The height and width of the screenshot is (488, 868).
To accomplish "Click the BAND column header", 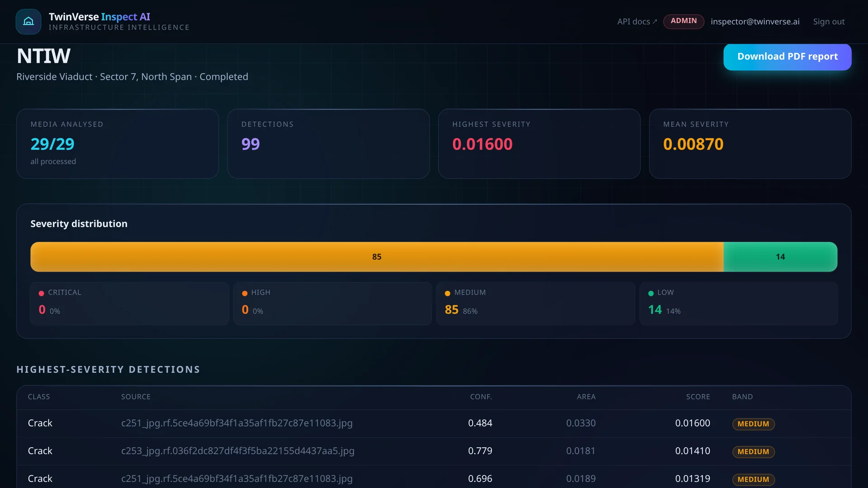I will pos(742,397).
